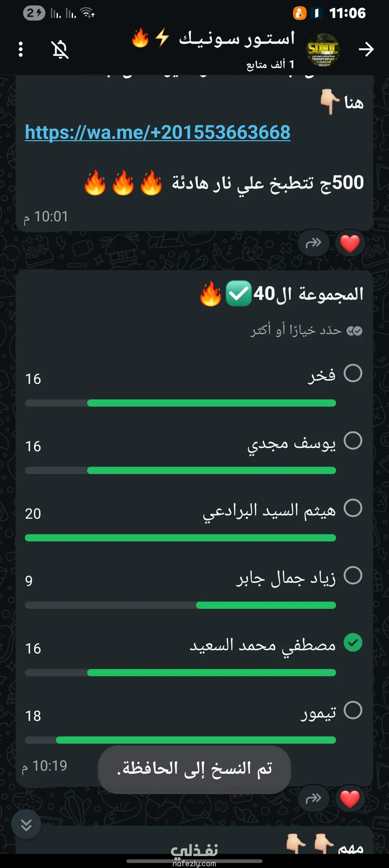This screenshot has height=868, width=389.
Task: Tap heart reaction under the poll
Action: [350, 799]
